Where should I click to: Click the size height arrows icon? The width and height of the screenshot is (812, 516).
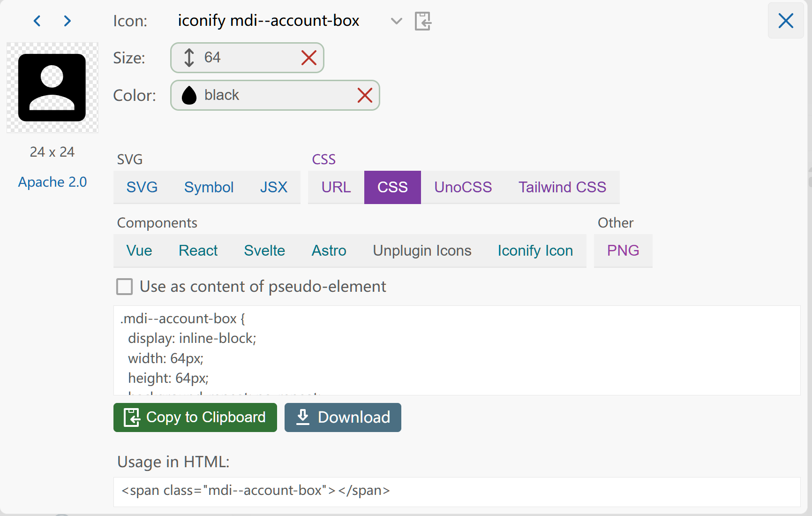tap(189, 58)
